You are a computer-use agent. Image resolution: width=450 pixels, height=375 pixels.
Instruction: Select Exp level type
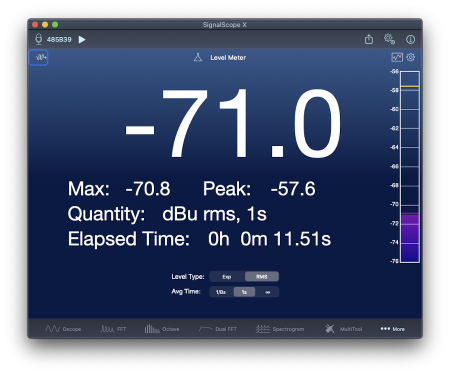click(227, 277)
